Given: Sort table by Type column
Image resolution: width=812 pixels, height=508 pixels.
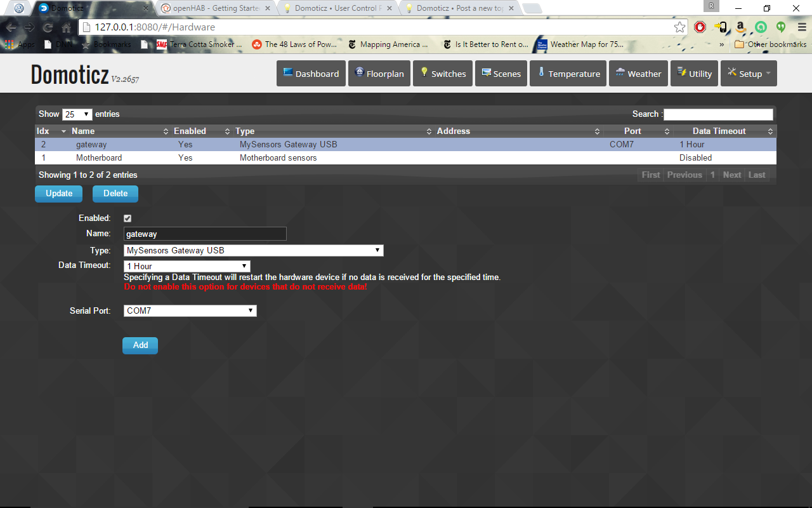Looking at the screenshot, I should click(333, 131).
